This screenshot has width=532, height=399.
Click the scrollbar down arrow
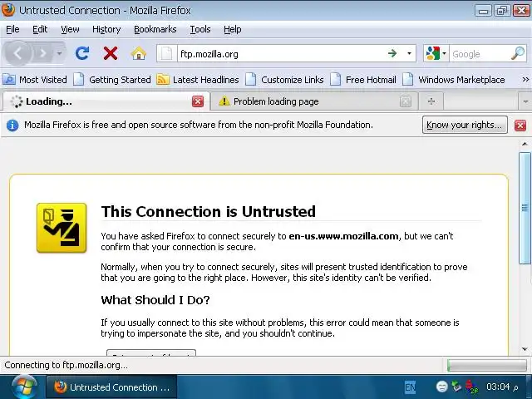click(525, 349)
